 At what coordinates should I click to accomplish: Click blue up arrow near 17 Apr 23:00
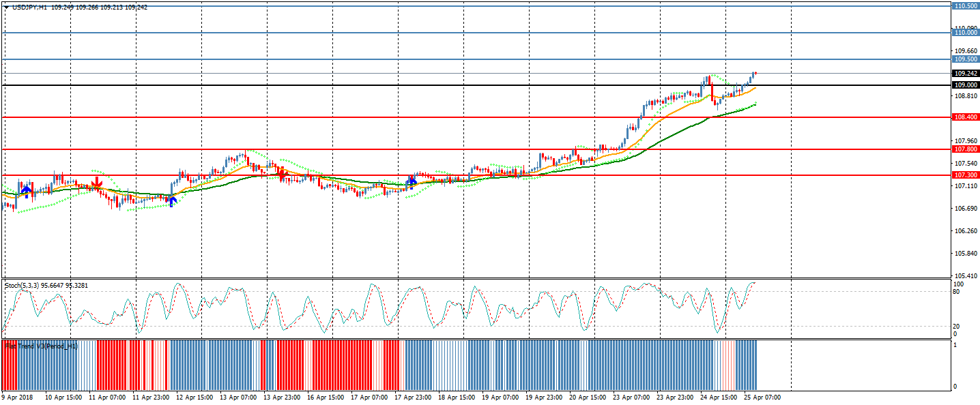412,181
